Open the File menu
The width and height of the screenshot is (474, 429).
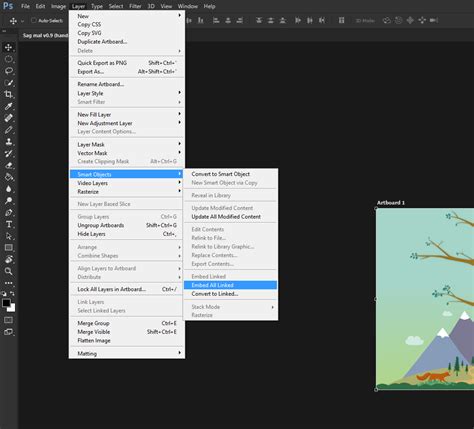[x=25, y=6]
